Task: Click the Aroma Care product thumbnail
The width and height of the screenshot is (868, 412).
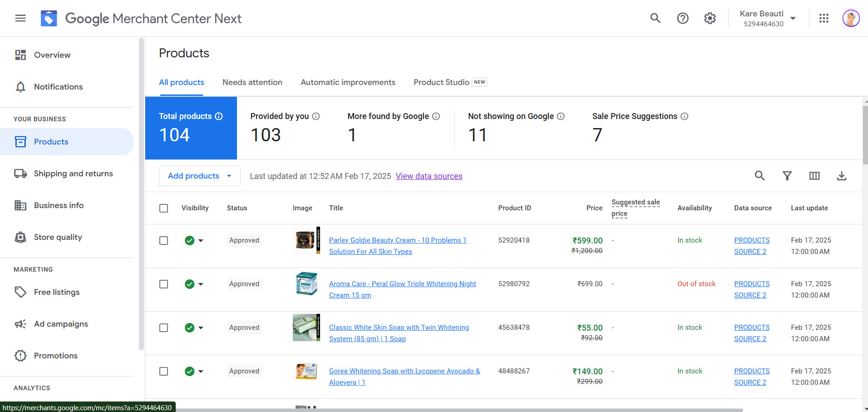Action: (306, 284)
